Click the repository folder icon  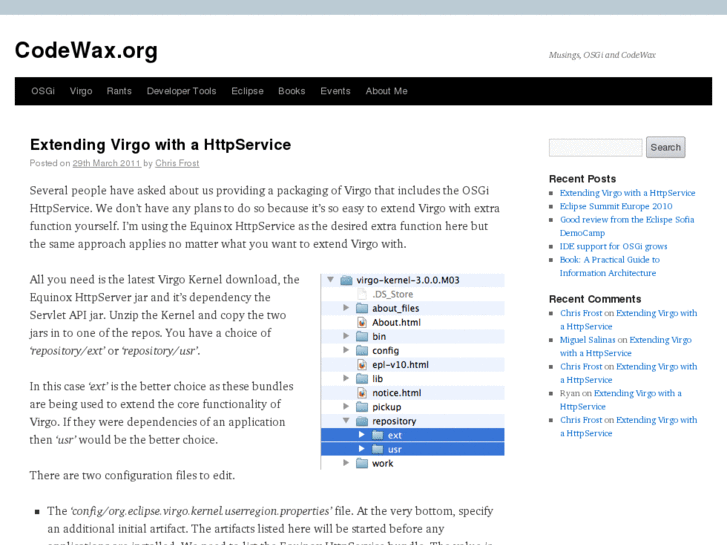pos(362,421)
